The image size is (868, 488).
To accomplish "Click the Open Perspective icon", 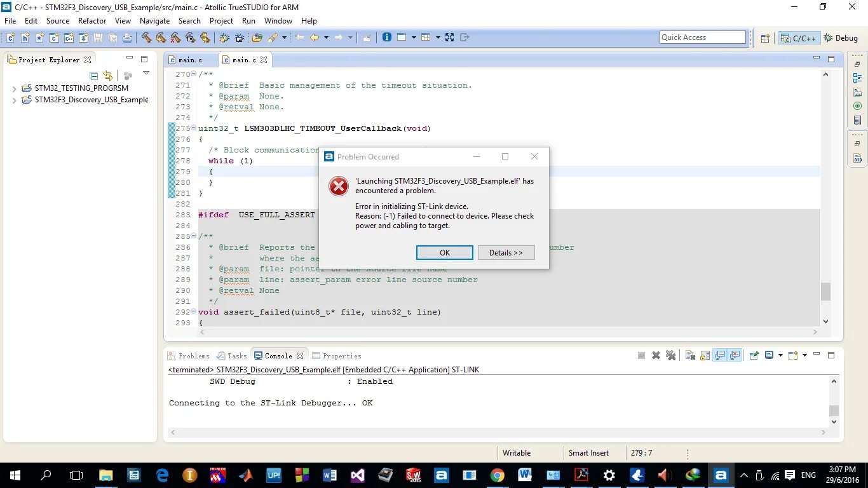I will (x=766, y=38).
